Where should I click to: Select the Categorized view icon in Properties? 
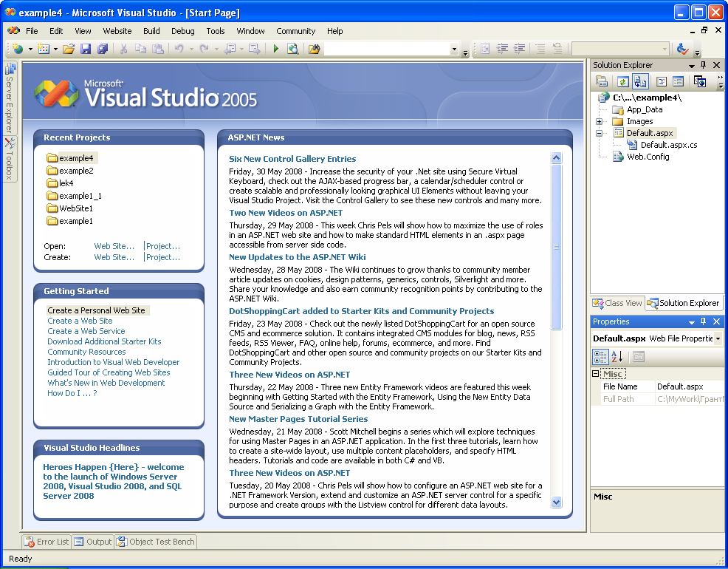[x=601, y=358]
